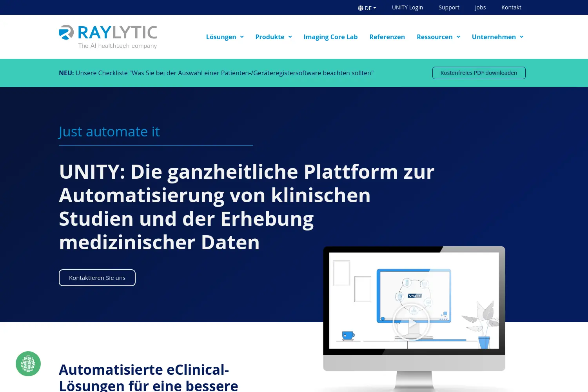Open the UNITY Login link
Image resolution: width=588 pixels, height=392 pixels.
(x=407, y=7)
